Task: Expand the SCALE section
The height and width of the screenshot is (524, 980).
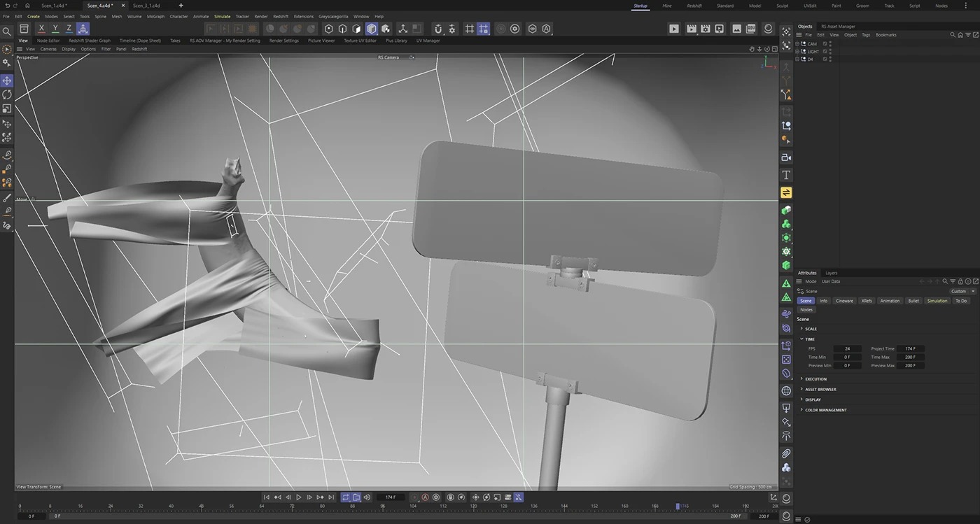Action: click(x=811, y=329)
